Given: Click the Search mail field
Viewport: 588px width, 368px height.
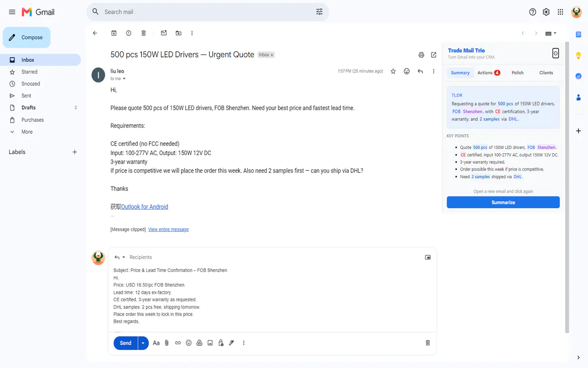Looking at the screenshot, I should pyautogui.click(x=207, y=12).
